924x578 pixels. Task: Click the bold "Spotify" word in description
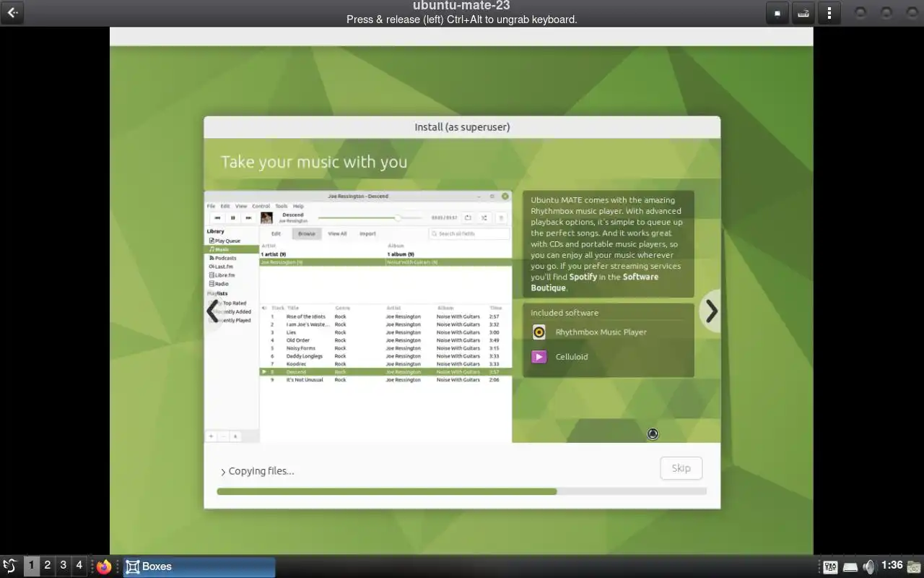583,277
